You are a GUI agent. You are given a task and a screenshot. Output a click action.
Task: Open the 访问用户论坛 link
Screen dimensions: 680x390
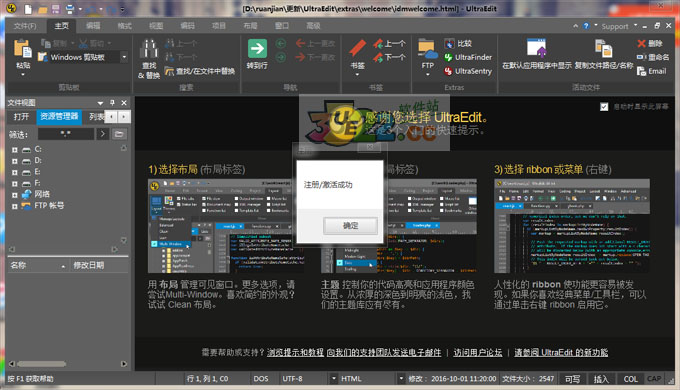[478, 352]
